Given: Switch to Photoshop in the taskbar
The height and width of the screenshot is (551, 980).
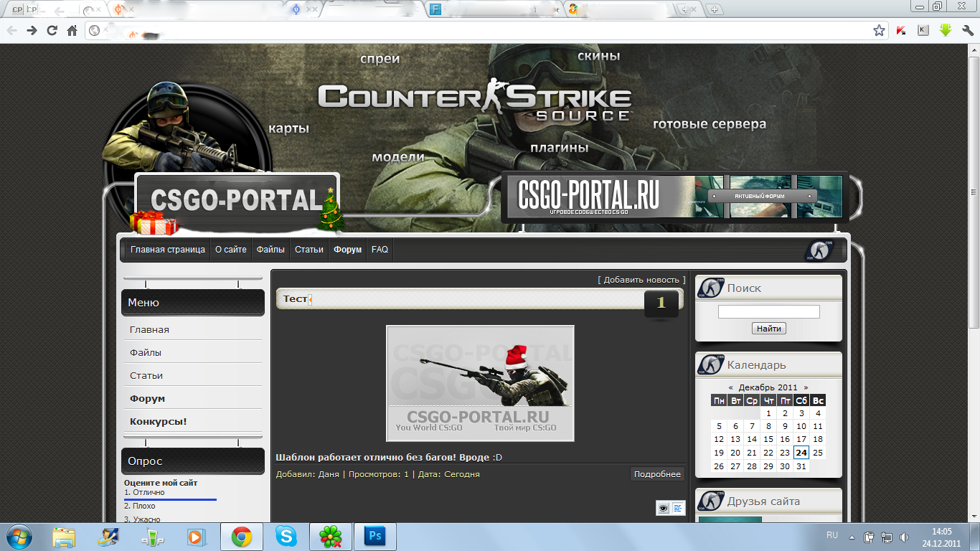Looking at the screenshot, I should 374,537.
